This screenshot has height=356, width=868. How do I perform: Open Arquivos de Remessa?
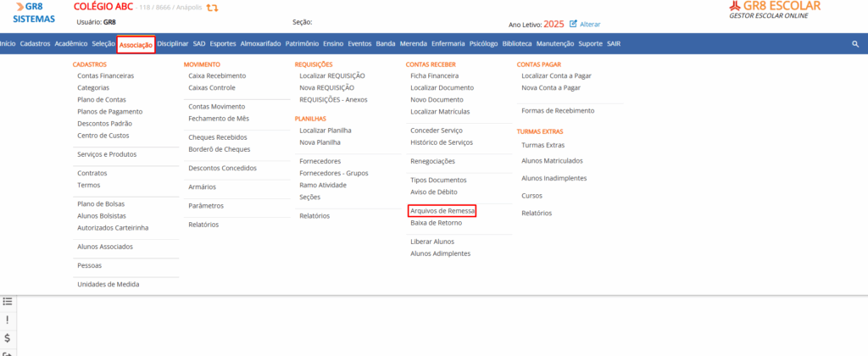click(442, 210)
